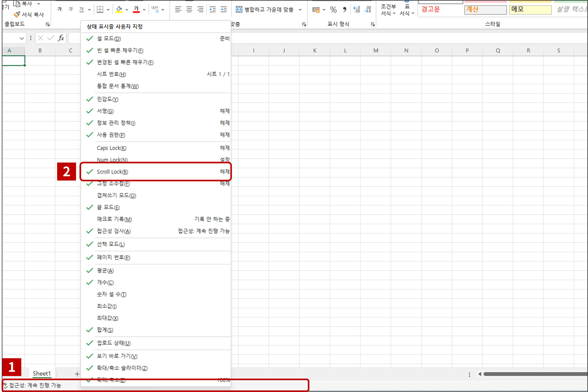The image size is (588, 392).
Task: Click the accessibility status bar message
Action: (35, 385)
